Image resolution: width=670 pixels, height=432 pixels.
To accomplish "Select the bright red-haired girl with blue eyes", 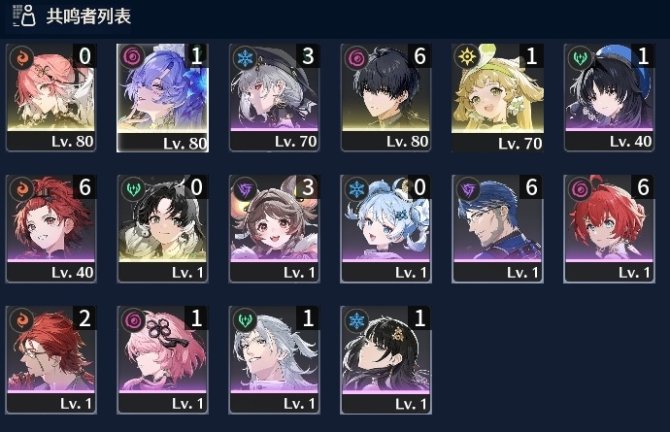I will [x=609, y=229].
